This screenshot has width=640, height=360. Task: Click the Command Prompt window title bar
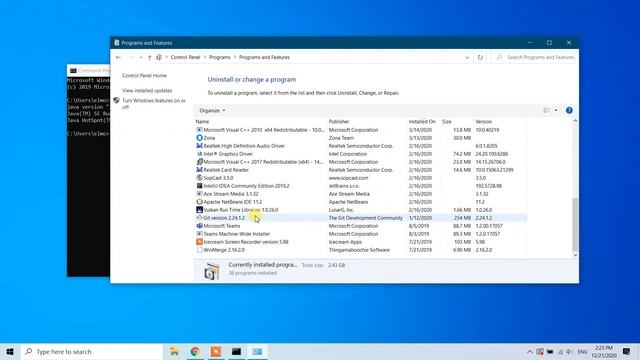(89, 70)
